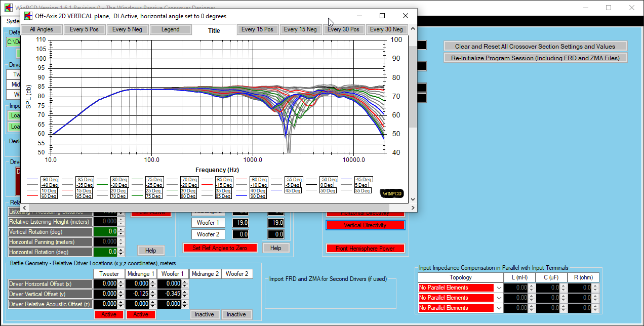Click the popup's horizontal scrollbar left arrow
Screen dimensions: 644x326
point(24,208)
